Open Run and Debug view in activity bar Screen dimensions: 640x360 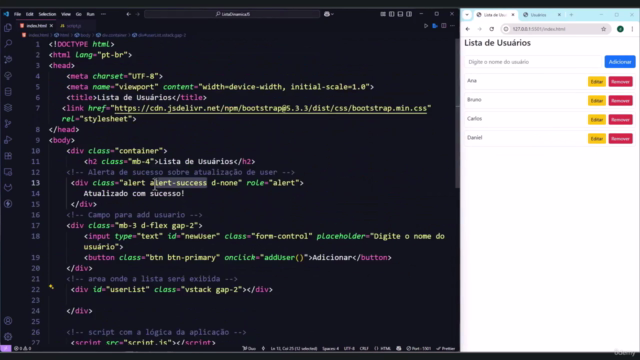(x=8, y=140)
